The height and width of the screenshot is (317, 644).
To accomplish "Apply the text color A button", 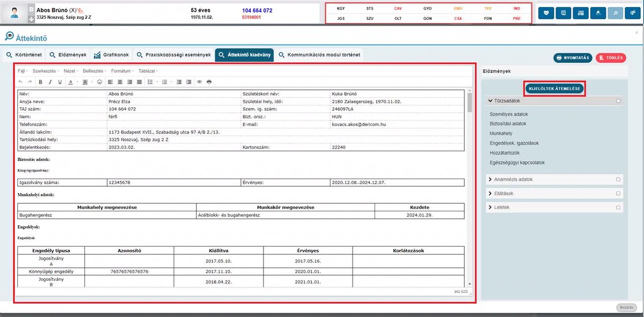I will click(x=70, y=82).
